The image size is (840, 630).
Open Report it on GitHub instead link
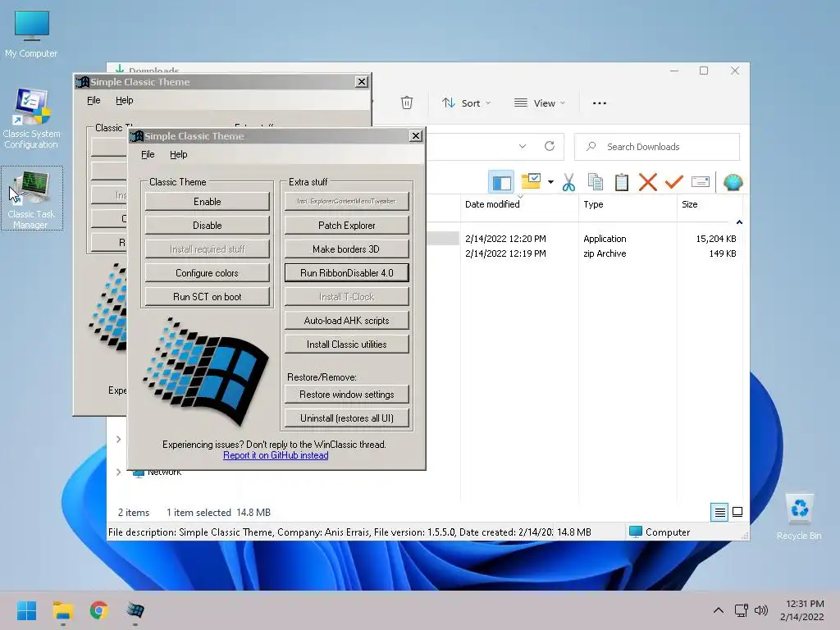276,455
